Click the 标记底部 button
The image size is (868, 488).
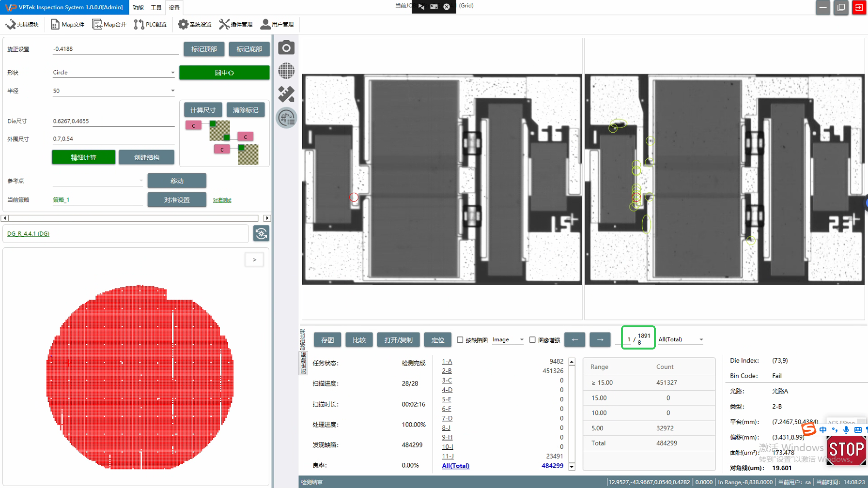[249, 49]
